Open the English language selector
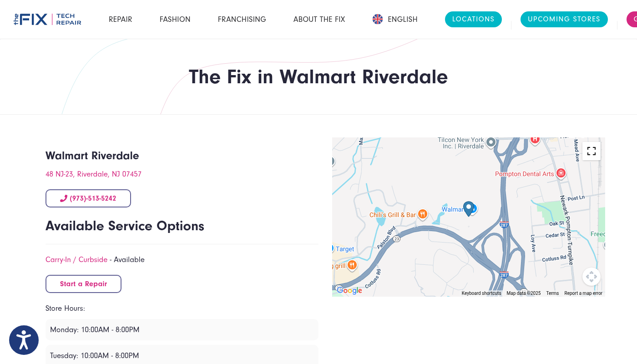This screenshot has height=364, width=637. [394, 19]
